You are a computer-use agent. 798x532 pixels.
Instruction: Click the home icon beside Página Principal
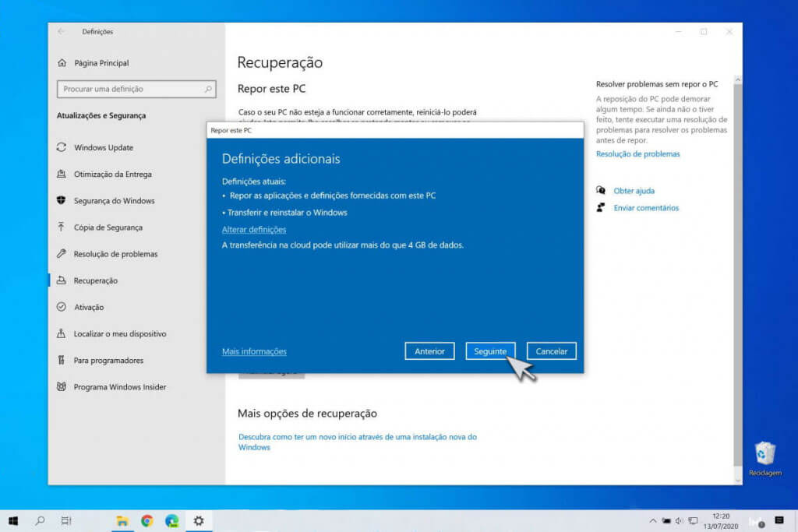point(62,63)
